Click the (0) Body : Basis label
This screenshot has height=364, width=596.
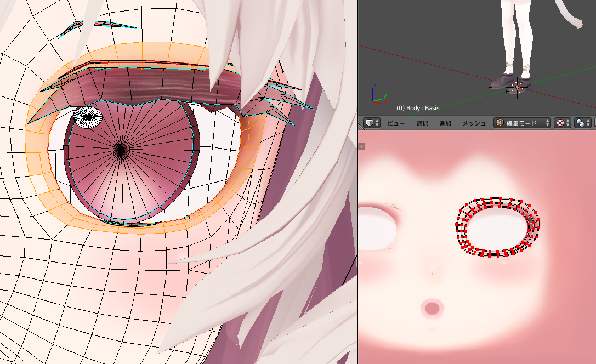tap(418, 108)
